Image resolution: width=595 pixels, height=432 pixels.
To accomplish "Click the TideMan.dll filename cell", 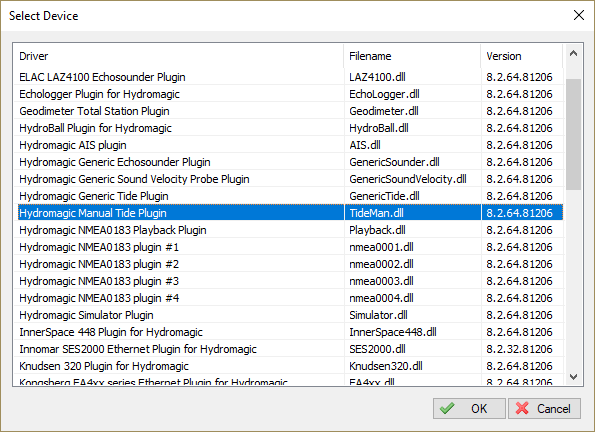I will coord(377,213).
